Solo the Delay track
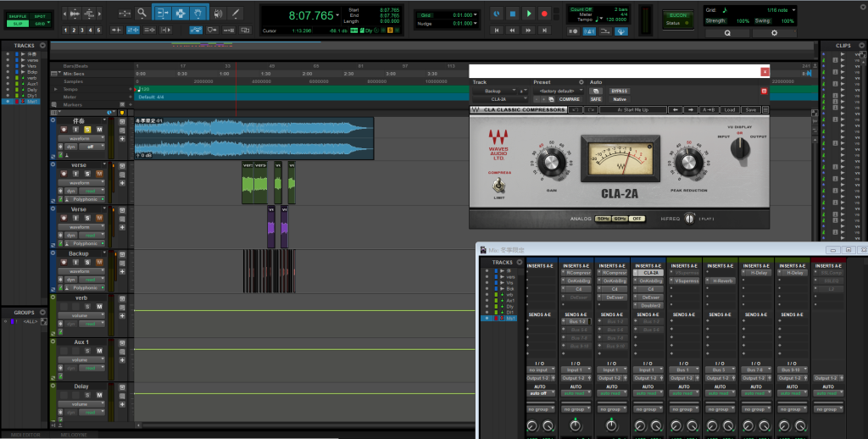Image resolution: width=868 pixels, height=439 pixels. coord(87,395)
